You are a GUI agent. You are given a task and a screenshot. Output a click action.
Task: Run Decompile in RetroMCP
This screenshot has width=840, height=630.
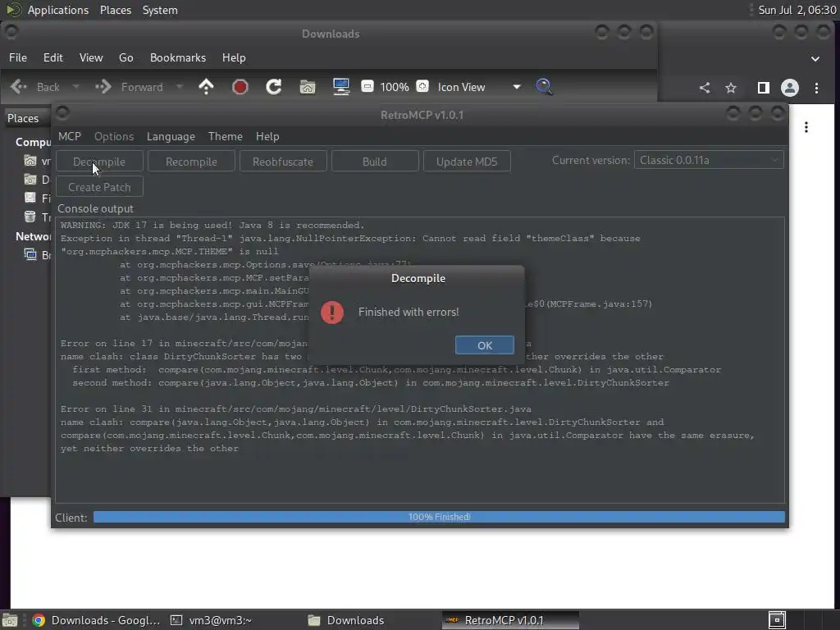point(99,162)
